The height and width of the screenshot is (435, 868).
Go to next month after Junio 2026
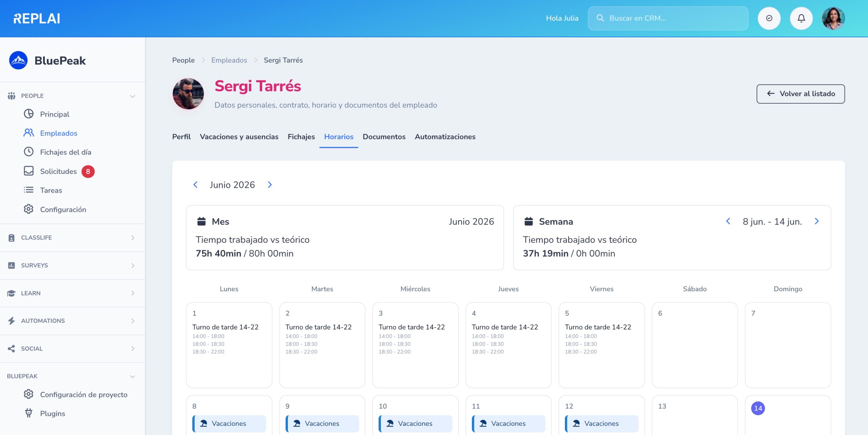coord(270,185)
